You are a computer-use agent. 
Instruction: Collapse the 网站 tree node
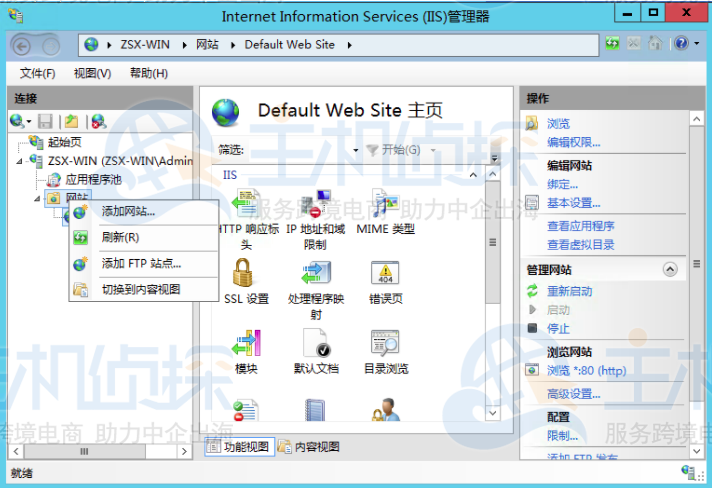[x=37, y=198]
